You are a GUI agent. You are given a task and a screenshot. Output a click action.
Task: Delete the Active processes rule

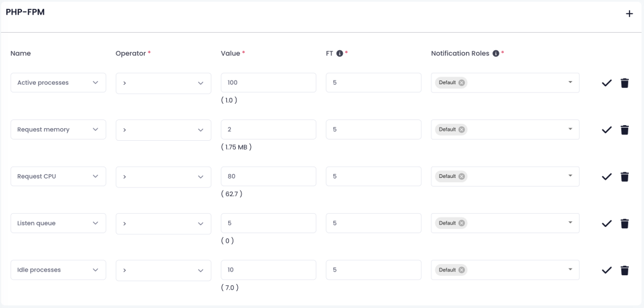[625, 83]
